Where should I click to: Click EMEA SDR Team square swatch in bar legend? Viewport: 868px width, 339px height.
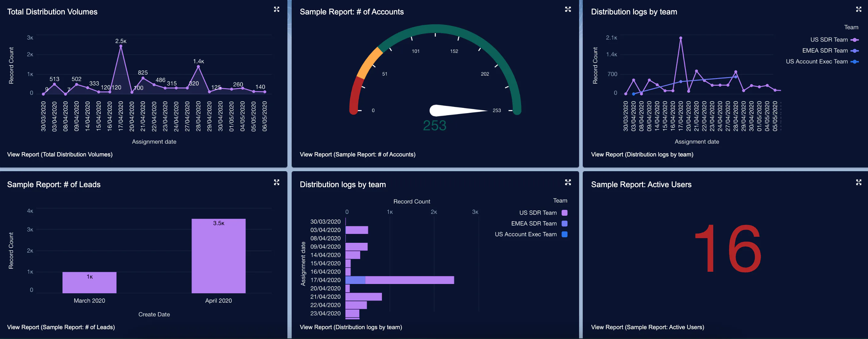click(565, 224)
